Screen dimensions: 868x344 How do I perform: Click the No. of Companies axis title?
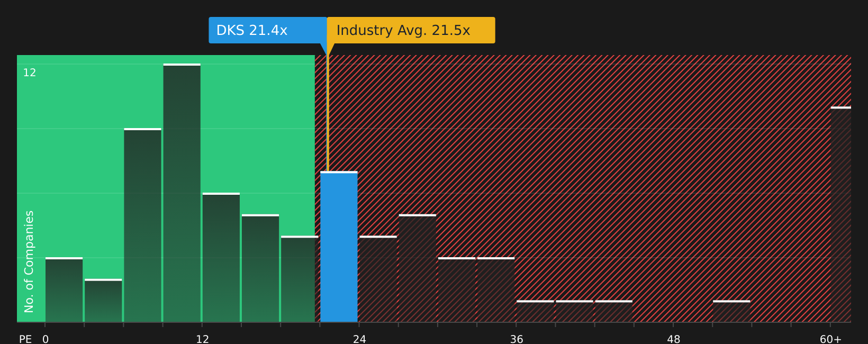pos(29,261)
